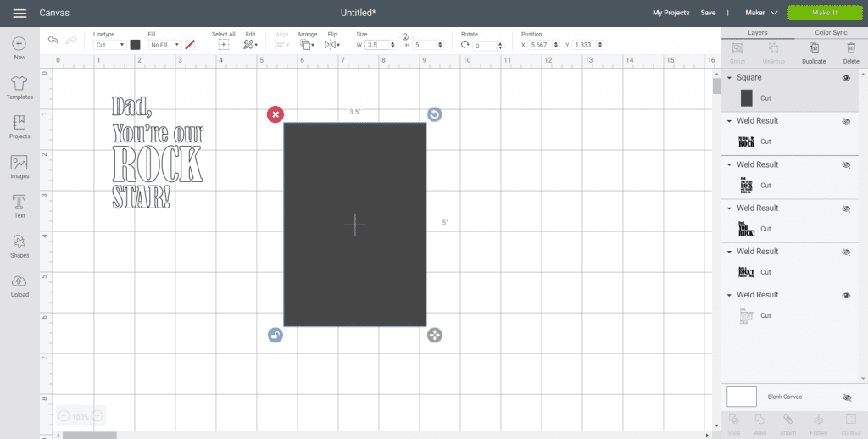Open the hamburger main menu
Viewport: 868px width, 439px height.
coord(19,13)
